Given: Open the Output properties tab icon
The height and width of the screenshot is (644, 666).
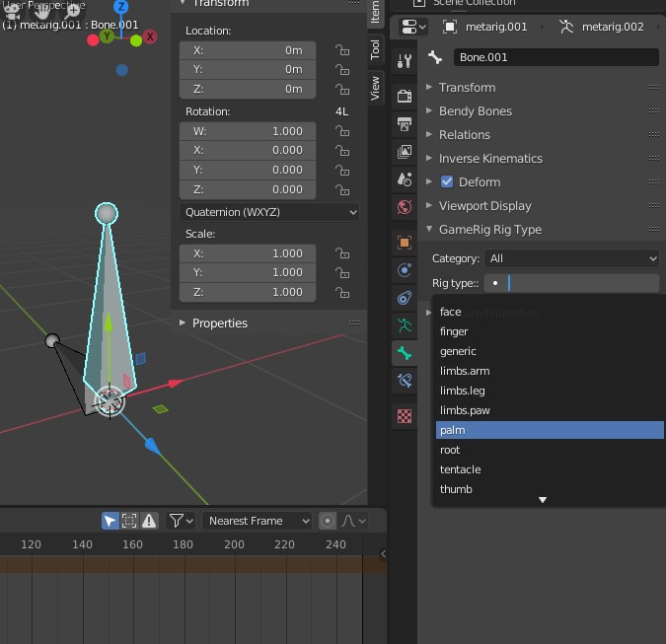Looking at the screenshot, I should point(404,123).
